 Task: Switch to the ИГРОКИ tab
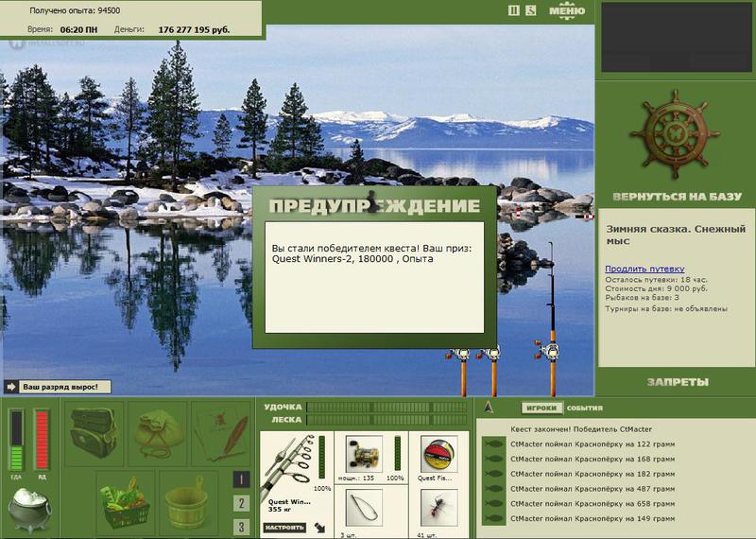coord(541,408)
